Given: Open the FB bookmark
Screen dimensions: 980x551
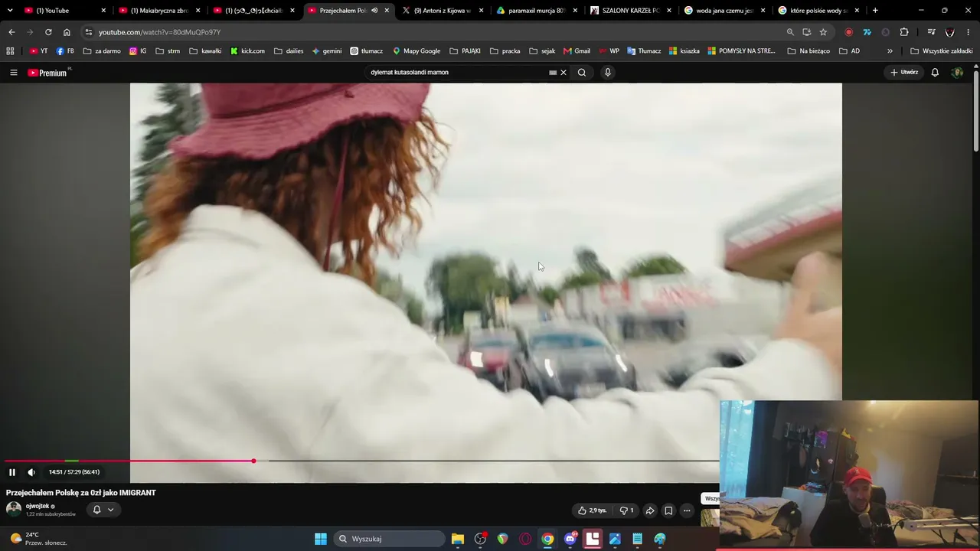Looking at the screenshot, I should 65,51.
